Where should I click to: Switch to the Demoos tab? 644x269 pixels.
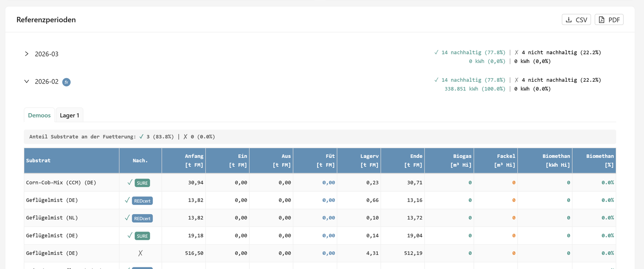(x=39, y=115)
